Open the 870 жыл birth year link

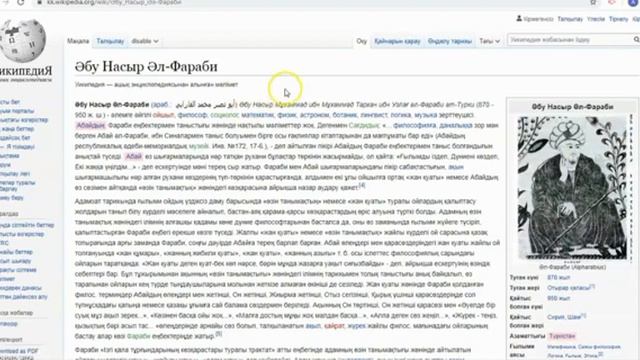(558, 278)
